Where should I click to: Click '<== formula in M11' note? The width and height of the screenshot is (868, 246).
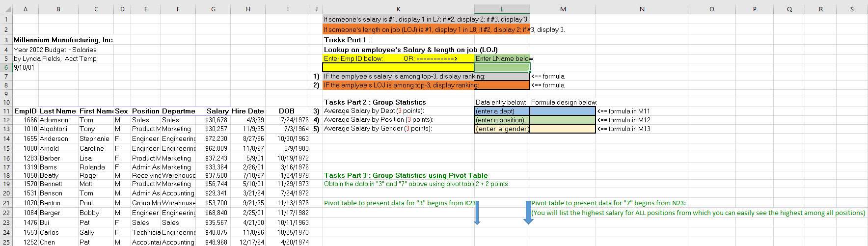click(624, 111)
